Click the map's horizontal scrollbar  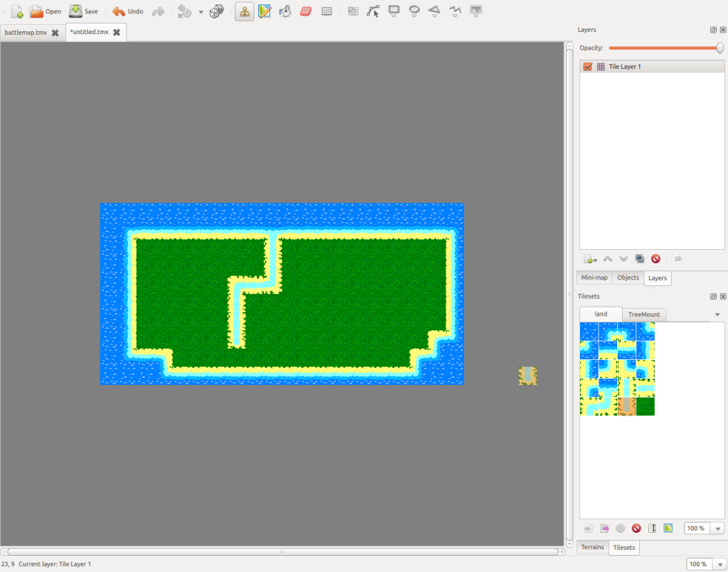click(283, 552)
